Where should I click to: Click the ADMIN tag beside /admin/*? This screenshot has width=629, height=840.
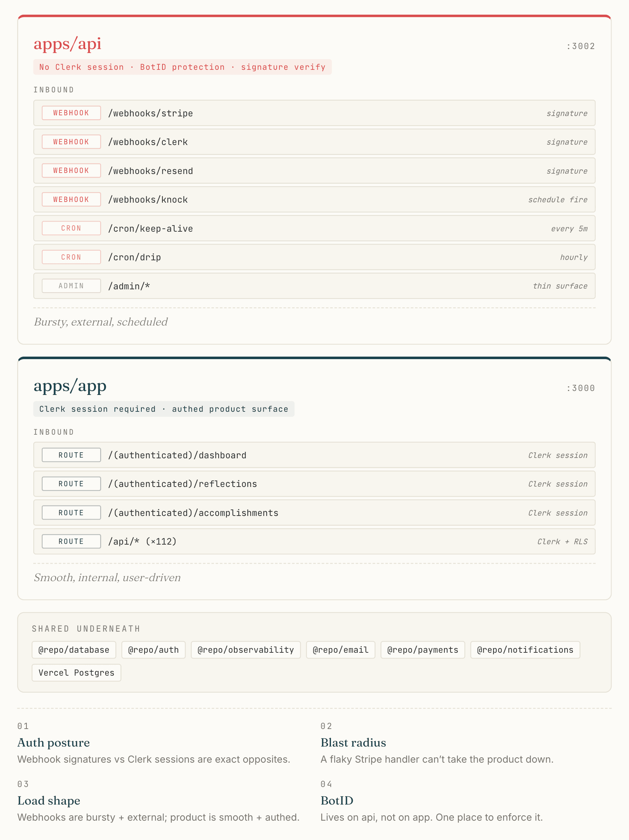click(x=71, y=286)
